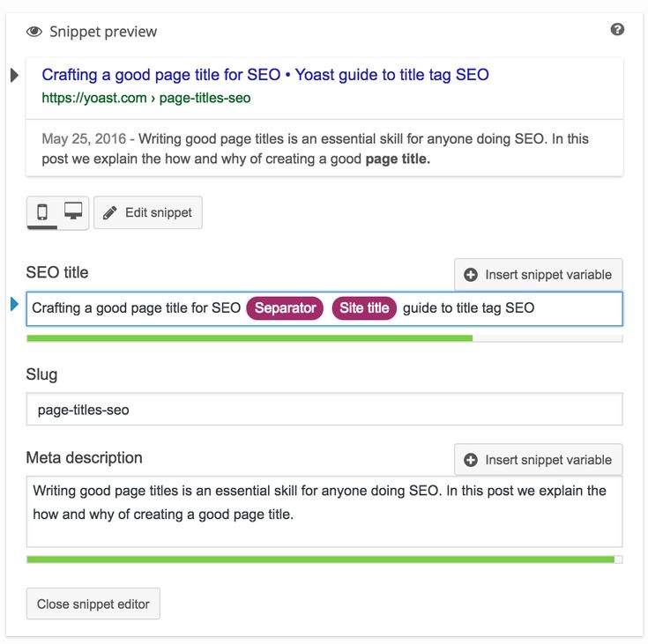This screenshot has width=648, height=644.
Task: Click the Close snippet editor button
Action: 93,604
